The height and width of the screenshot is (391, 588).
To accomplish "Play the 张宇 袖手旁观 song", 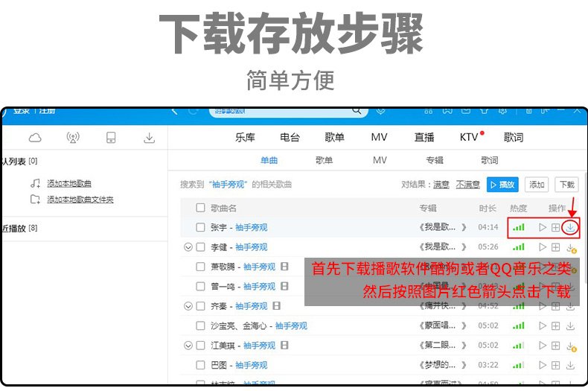I will 543,227.
